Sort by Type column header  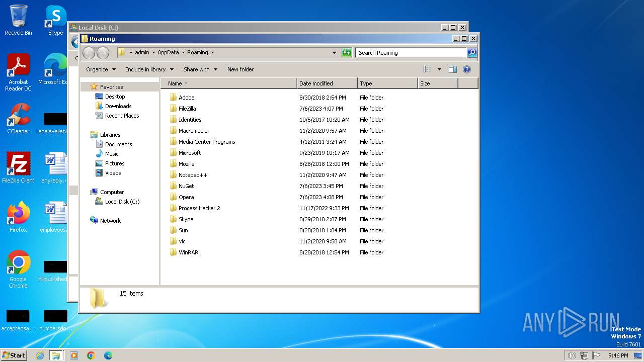[387, 83]
